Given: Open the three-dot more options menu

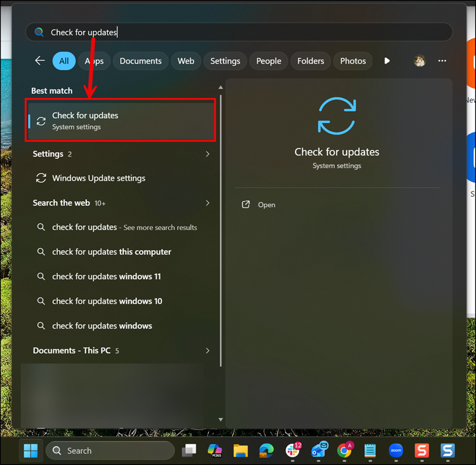Looking at the screenshot, I should point(442,61).
